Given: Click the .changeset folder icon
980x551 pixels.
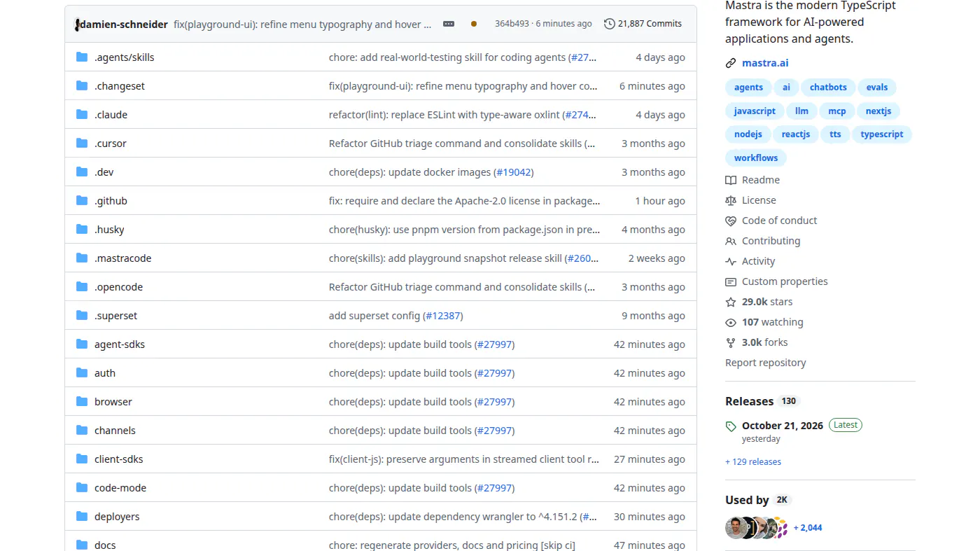Looking at the screenshot, I should 82,85.
